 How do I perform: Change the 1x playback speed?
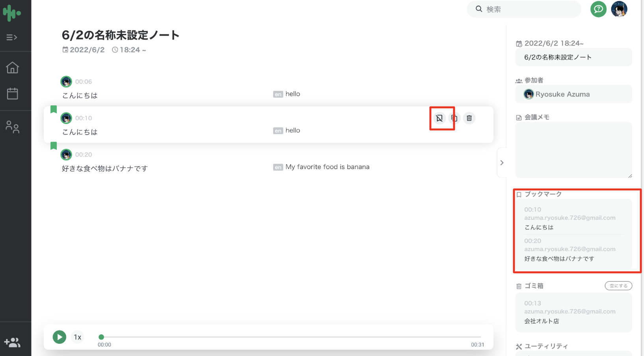click(78, 337)
